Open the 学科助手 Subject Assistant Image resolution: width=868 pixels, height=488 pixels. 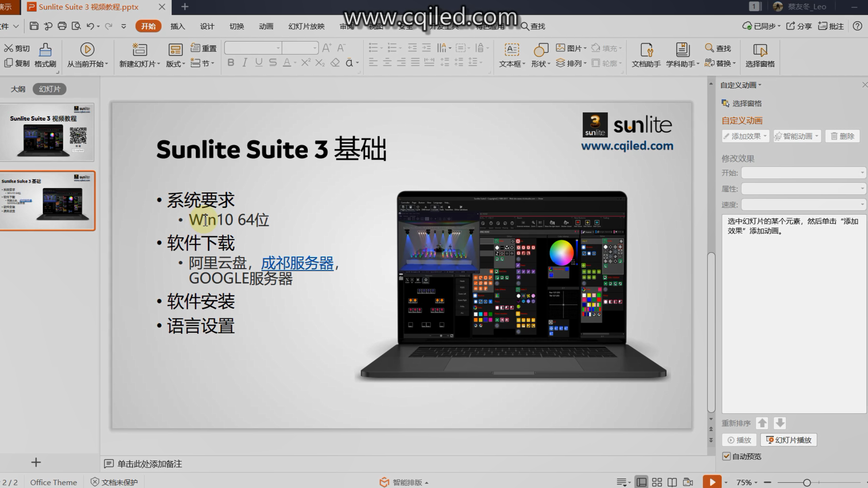[682, 55]
